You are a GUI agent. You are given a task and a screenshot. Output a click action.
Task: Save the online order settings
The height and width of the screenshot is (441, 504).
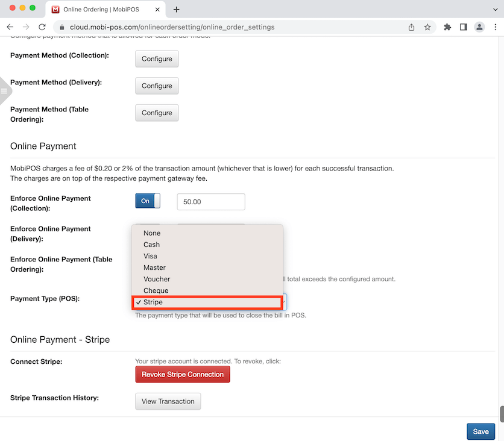(x=480, y=431)
